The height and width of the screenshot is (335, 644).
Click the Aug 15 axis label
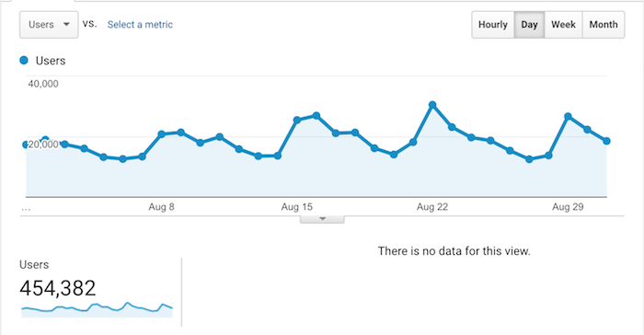(x=297, y=207)
